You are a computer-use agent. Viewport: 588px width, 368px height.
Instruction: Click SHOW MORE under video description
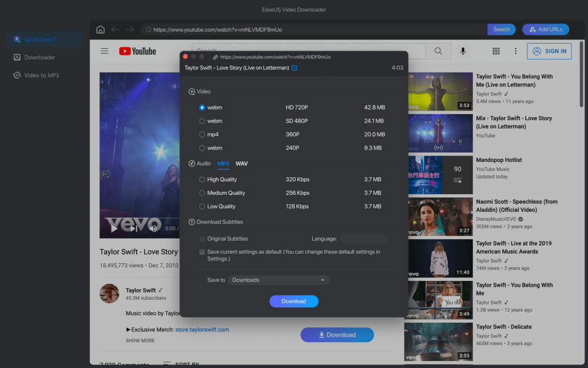tap(140, 340)
